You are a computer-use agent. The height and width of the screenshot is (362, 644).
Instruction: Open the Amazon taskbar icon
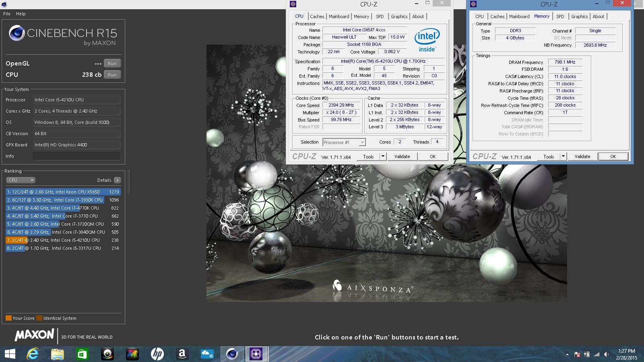tap(182, 354)
